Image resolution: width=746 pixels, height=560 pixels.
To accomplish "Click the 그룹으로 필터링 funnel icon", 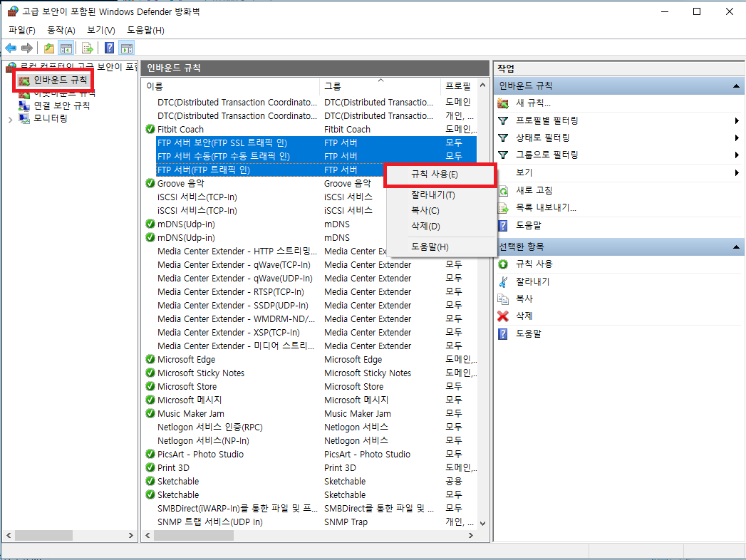I will [503, 155].
